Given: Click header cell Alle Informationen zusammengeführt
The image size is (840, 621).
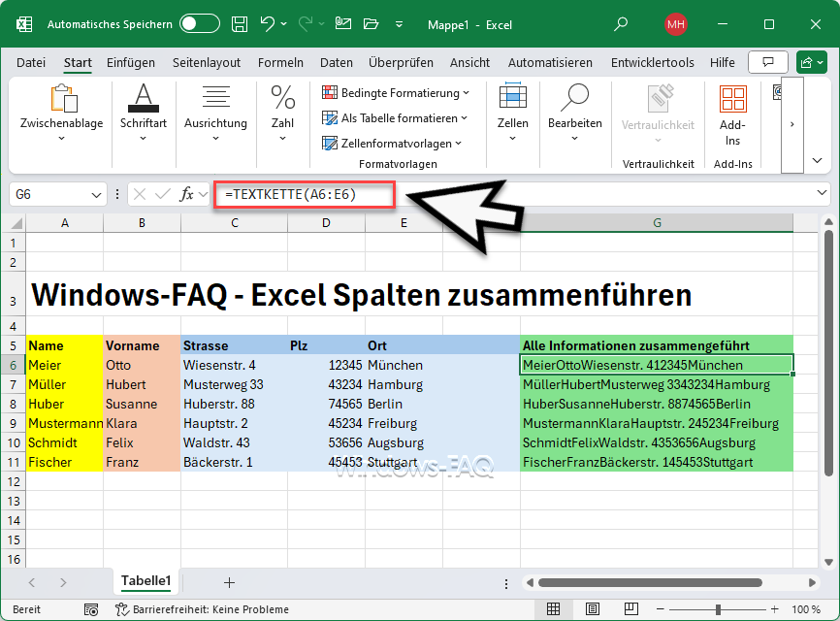Looking at the screenshot, I should pyautogui.click(x=657, y=345).
